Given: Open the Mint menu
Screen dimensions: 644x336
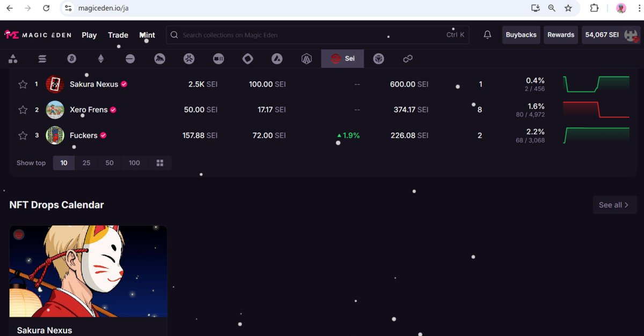Looking at the screenshot, I should 147,35.
